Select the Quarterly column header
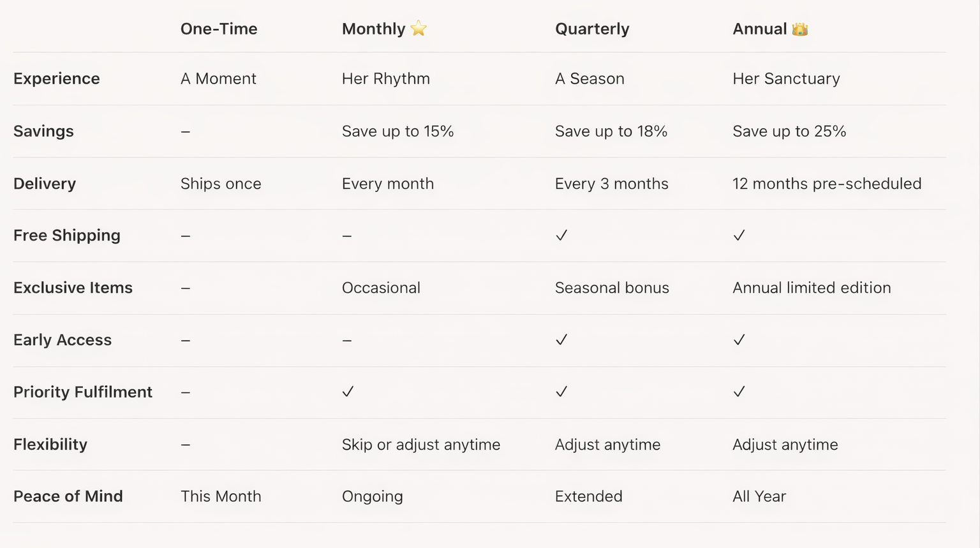 pos(592,29)
